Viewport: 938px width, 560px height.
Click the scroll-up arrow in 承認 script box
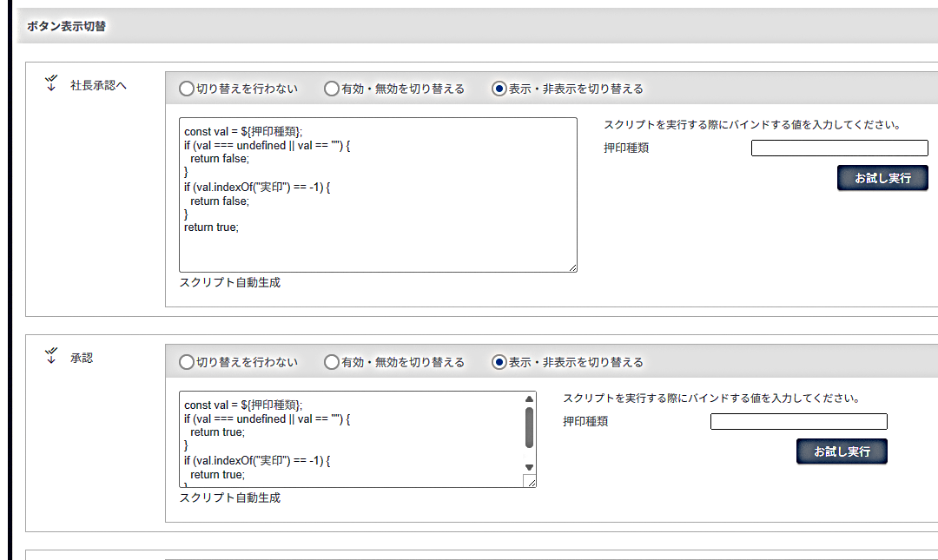529,399
